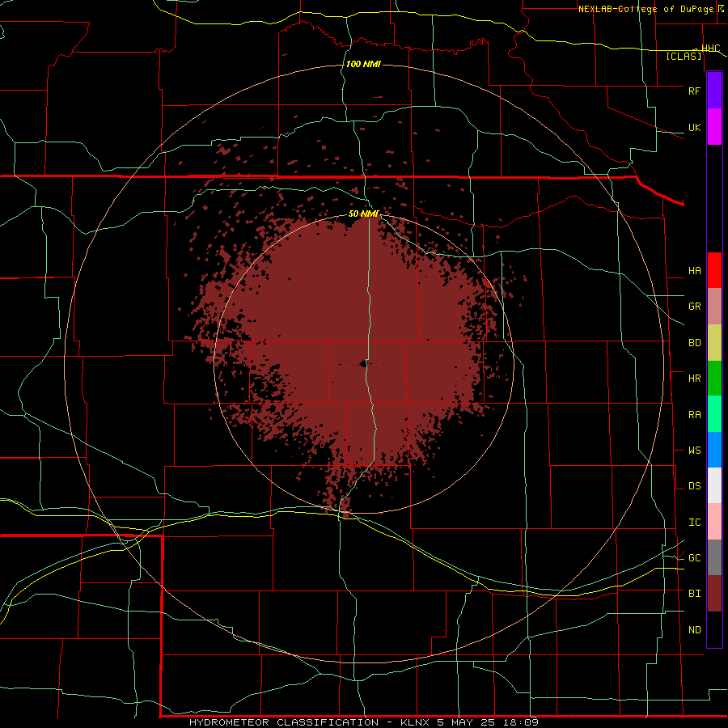Image resolution: width=728 pixels, height=728 pixels.
Task: Click the HR green legend swatch
Action: [x=714, y=379]
